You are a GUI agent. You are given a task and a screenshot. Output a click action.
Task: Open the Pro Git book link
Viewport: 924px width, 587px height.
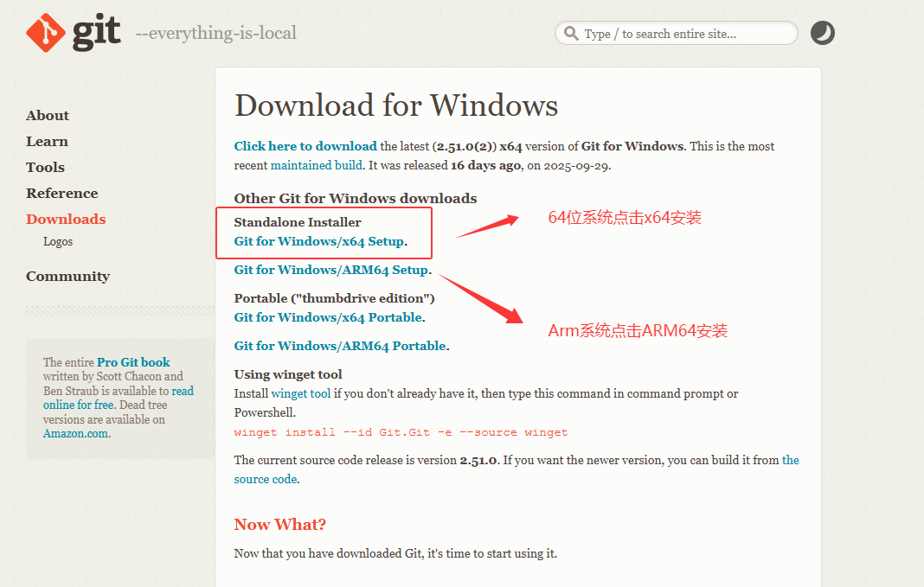[133, 362]
